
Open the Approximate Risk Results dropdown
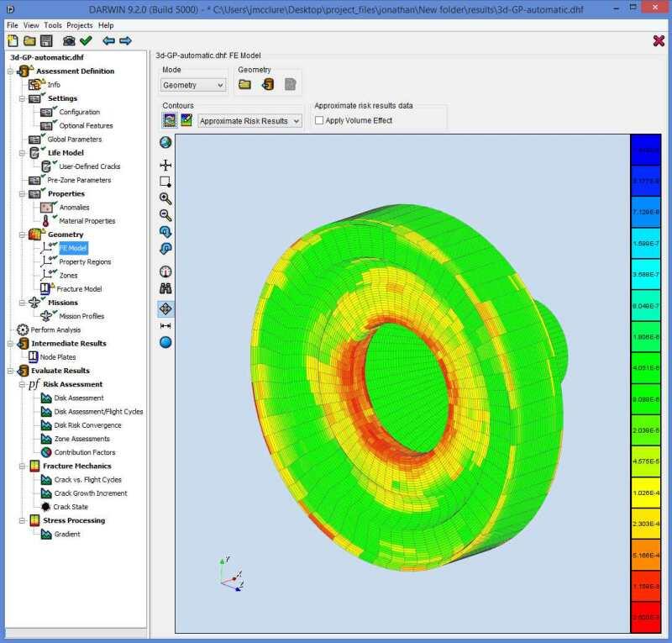[249, 121]
